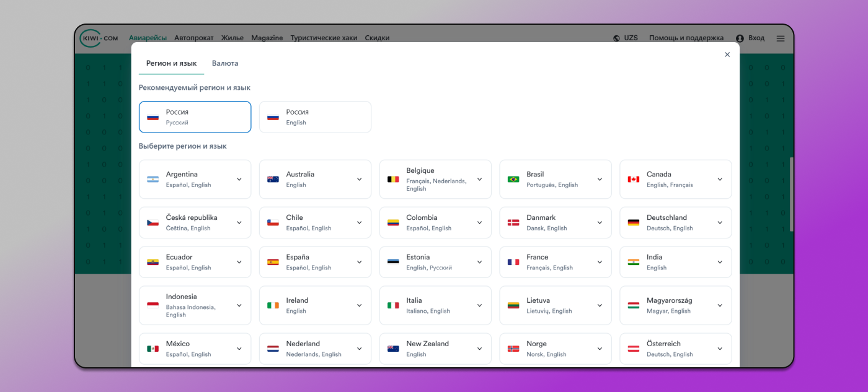The height and width of the screenshot is (392, 868).
Task: Close the region dialog with the X icon
Action: (727, 54)
